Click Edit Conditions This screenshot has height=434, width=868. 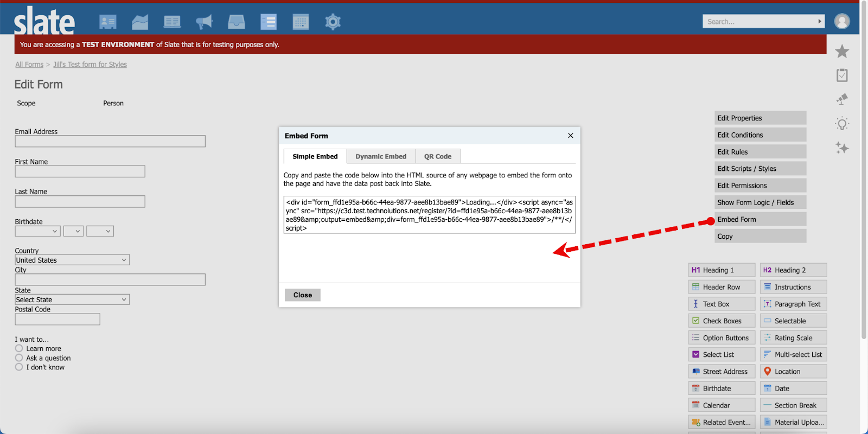tap(761, 135)
